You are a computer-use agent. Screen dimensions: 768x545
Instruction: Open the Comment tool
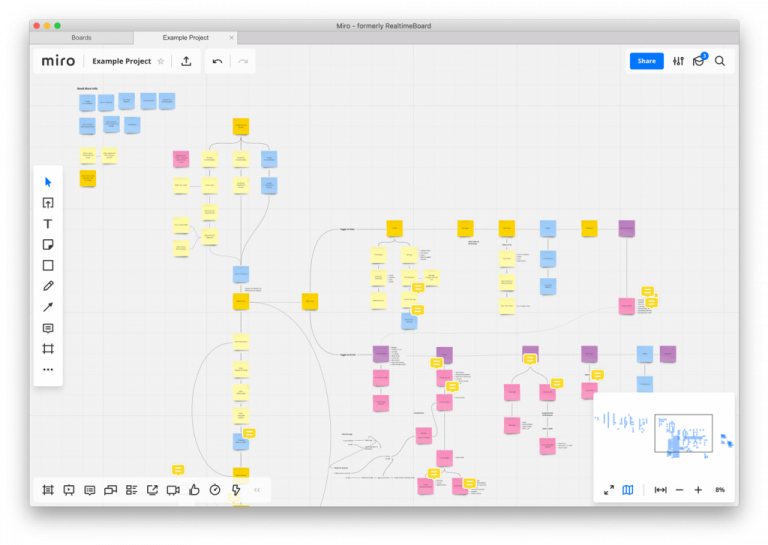[48, 328]
